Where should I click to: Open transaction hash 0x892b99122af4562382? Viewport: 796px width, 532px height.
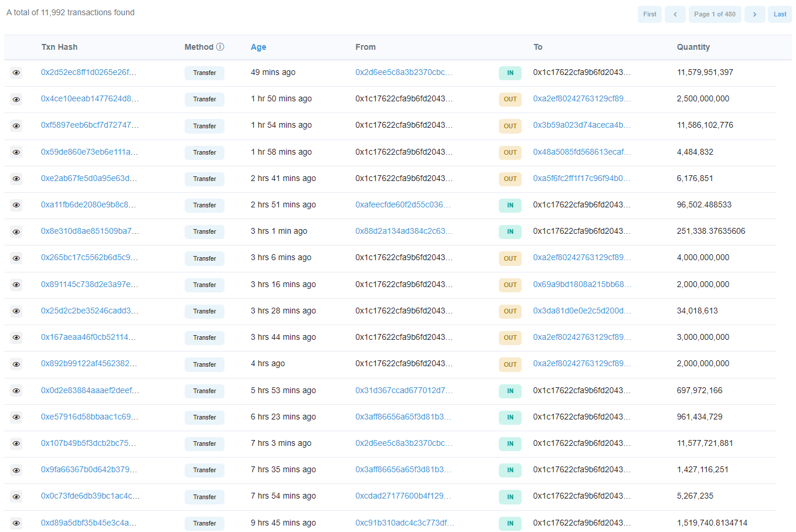(89, 363)
